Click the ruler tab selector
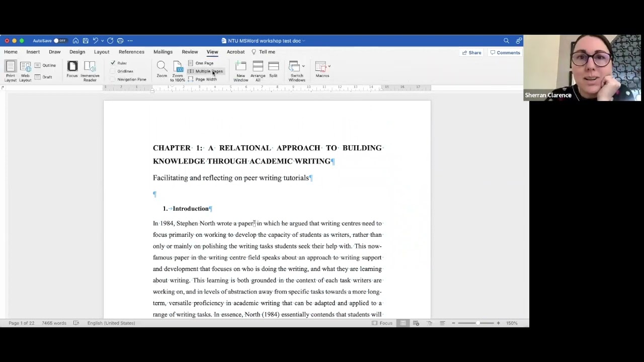 point(3,88)
